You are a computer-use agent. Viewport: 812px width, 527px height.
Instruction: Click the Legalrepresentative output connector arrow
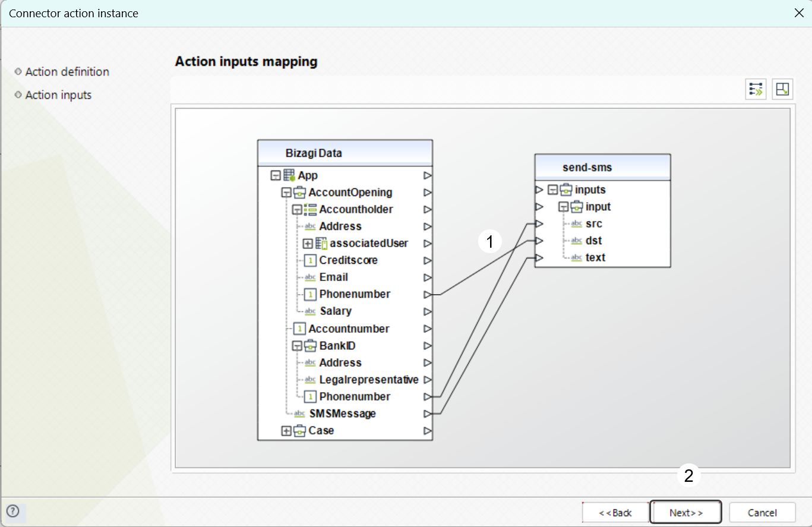point(428,380)
